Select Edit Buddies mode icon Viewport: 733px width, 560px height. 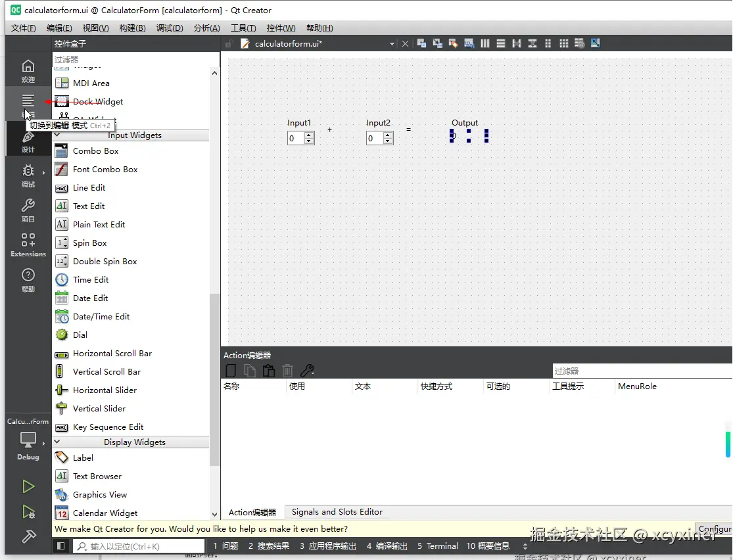click(453, 43)
